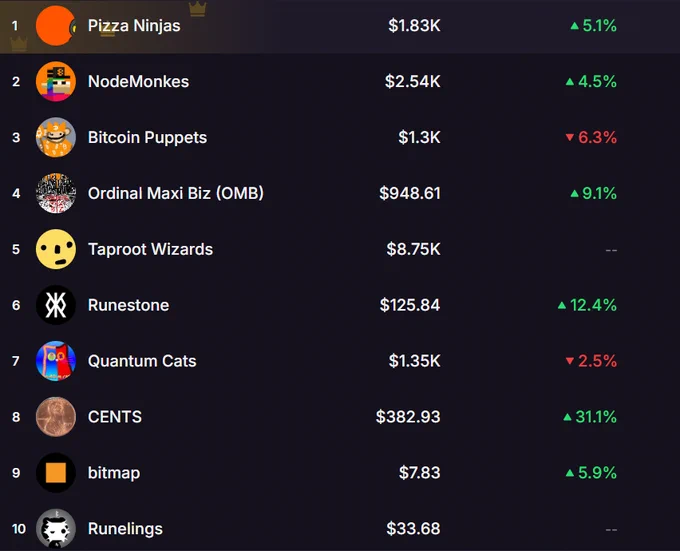This screenshot has height=551, width=680.
Task: Select the bitmap $7.83 floor price
Action: tap(419, 473)
